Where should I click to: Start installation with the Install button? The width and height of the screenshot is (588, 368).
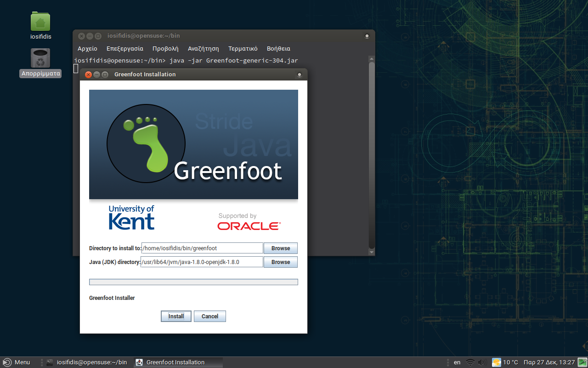(x=176, y=316)
